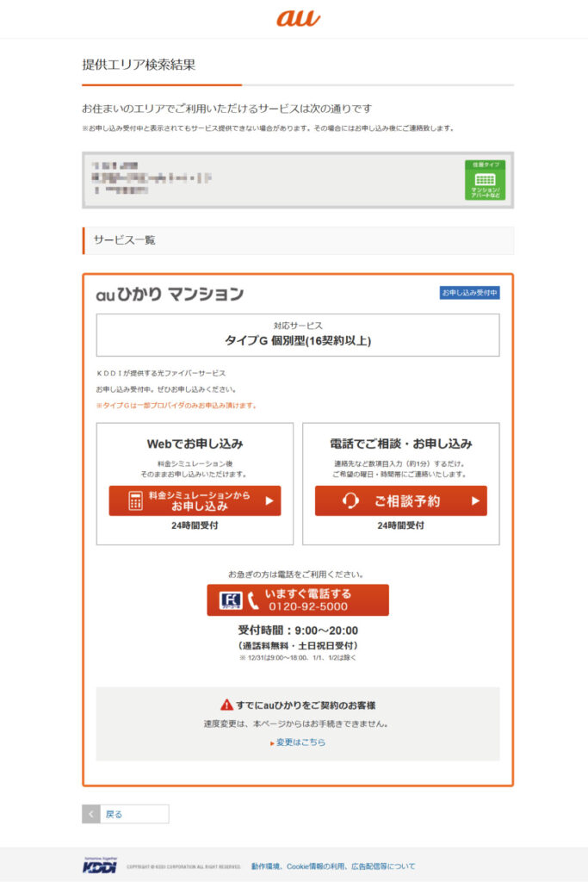588x882 pixels.
Task: Open the ご相談予約 consultation button
Action: [x=401, y=500]
